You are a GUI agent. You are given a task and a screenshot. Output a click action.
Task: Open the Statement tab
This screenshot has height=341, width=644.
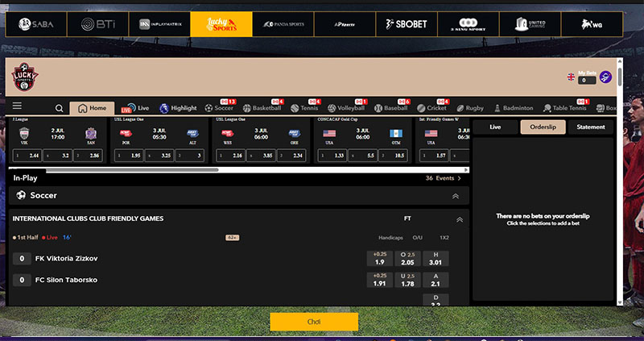tap(591, 127)
